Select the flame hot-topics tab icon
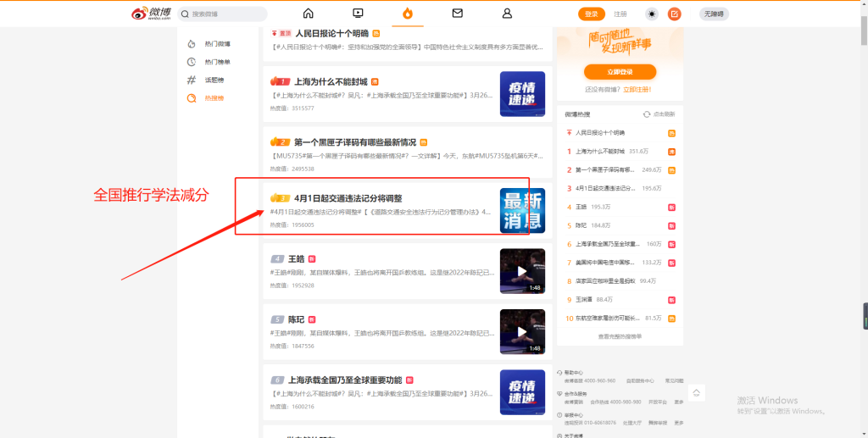Screen dimensions: 868x438 coord(408,14)
